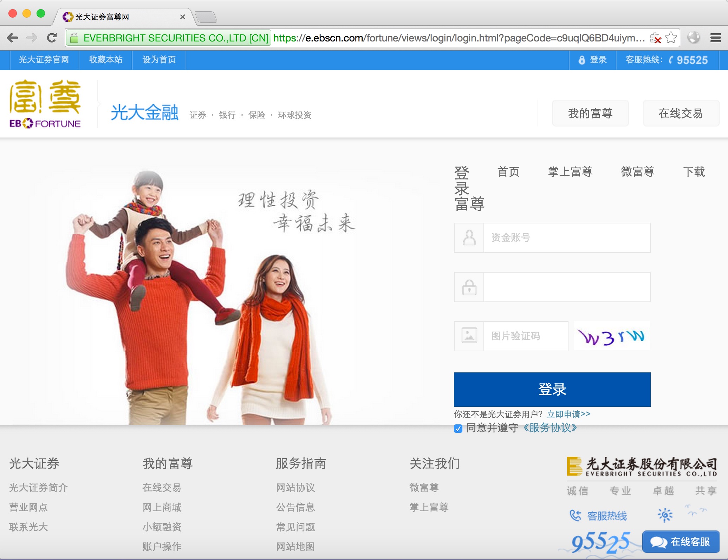Screen dimensions: 728x560
Task: Open footer link 掌上富尊
Action: [x=429, y=507]
